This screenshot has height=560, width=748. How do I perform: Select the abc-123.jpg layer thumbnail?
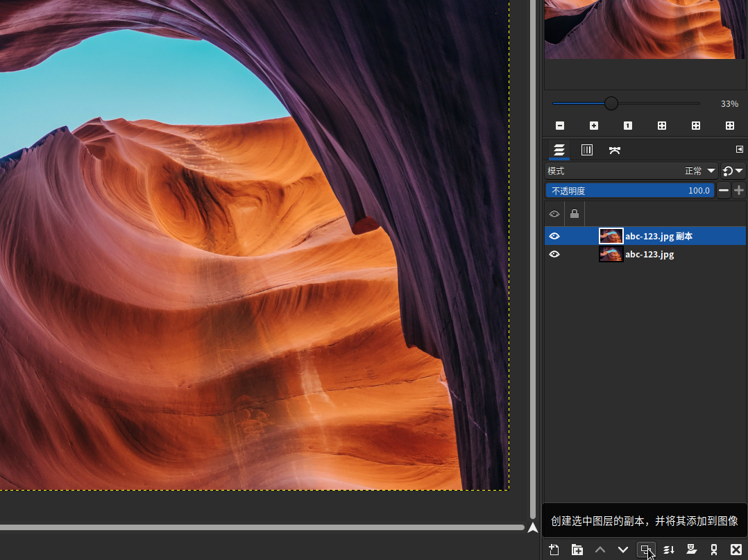[611, 255]
